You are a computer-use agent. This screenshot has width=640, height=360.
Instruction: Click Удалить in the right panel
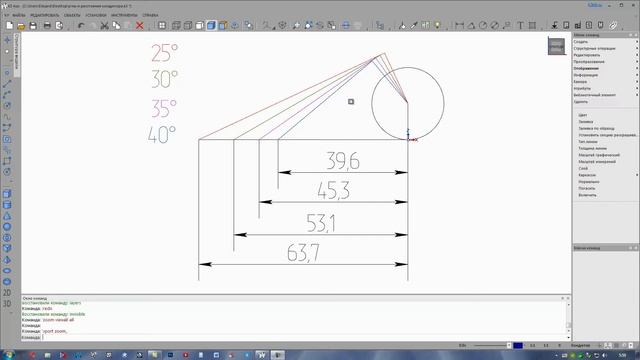click(580, 102)
